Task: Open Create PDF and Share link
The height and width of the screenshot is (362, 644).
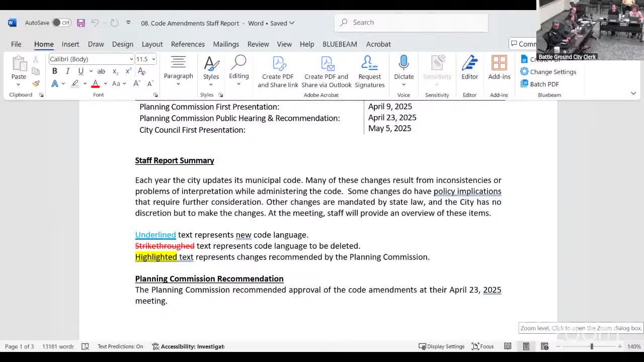Action: coord(278,71)
